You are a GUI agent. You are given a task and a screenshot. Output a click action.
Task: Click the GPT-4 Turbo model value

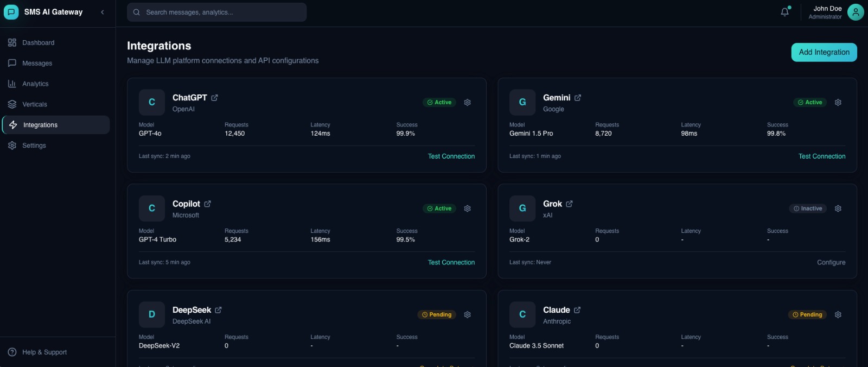[157, 239]
